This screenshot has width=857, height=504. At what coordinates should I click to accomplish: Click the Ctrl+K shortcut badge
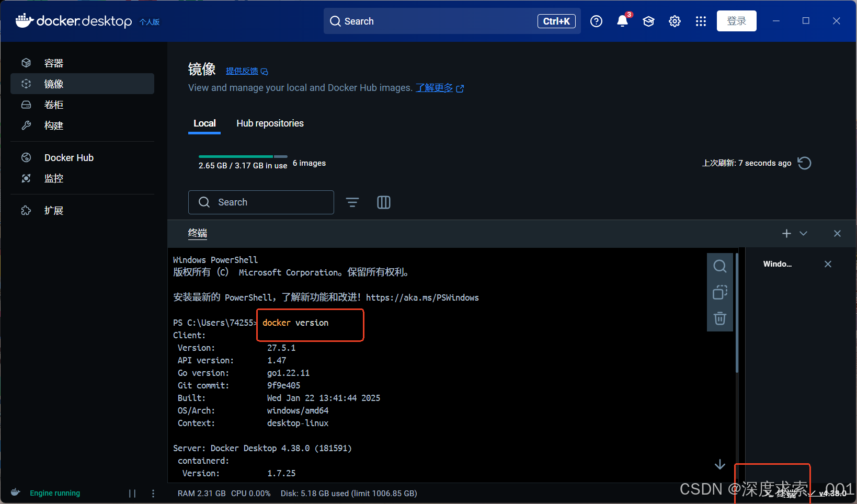[556, 21]
